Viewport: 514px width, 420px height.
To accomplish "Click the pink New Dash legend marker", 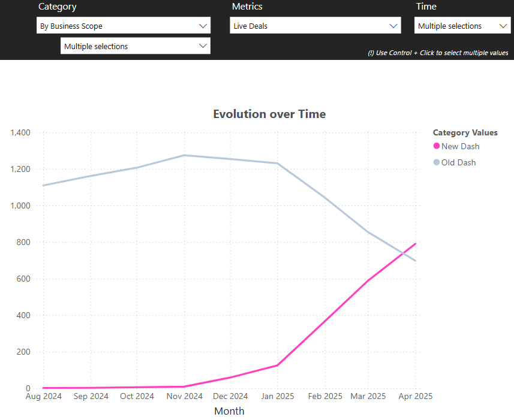I will 437,146.
